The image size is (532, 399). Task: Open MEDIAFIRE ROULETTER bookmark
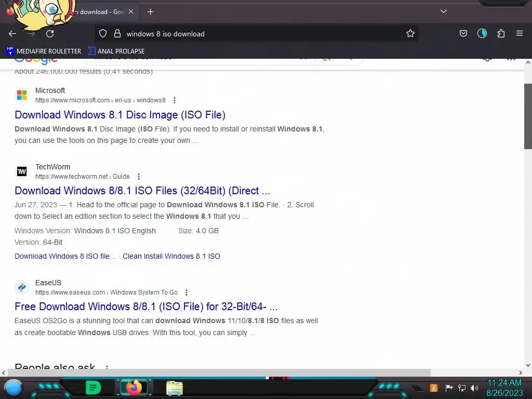44,51
